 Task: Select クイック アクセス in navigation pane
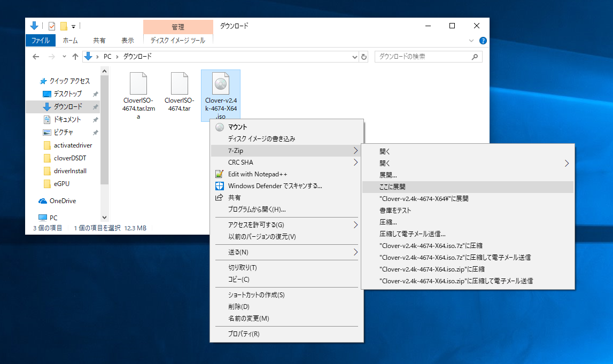tap(65, 81)
